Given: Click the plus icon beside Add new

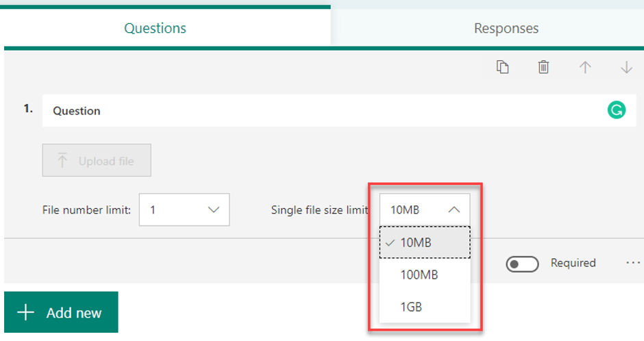Looking at the screenshot, I should point(25,313).
